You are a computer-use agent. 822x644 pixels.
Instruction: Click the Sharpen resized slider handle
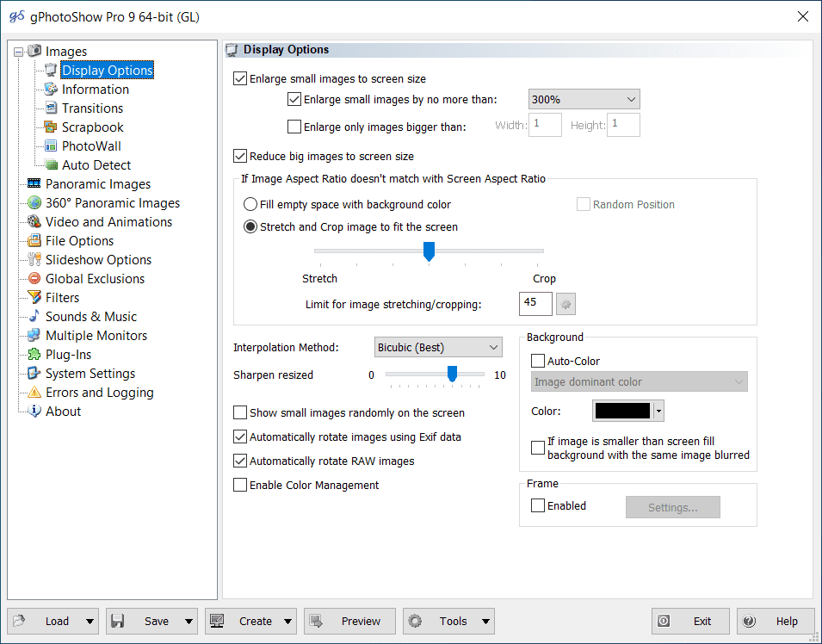tap(452, 374)
